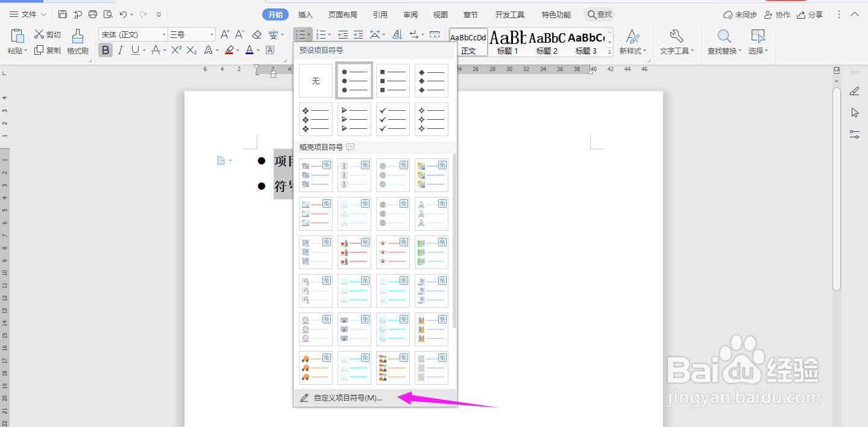The width and height of the screenshot is (868, 427).
Task: Click the Collaborate (协作) icon
Action: click(x=778, y=14)
